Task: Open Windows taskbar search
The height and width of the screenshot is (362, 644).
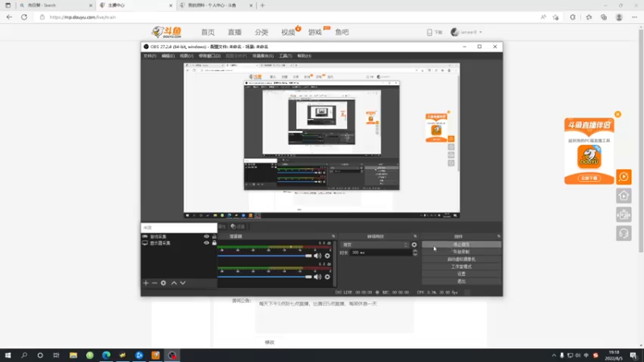Action: (24, 355)
